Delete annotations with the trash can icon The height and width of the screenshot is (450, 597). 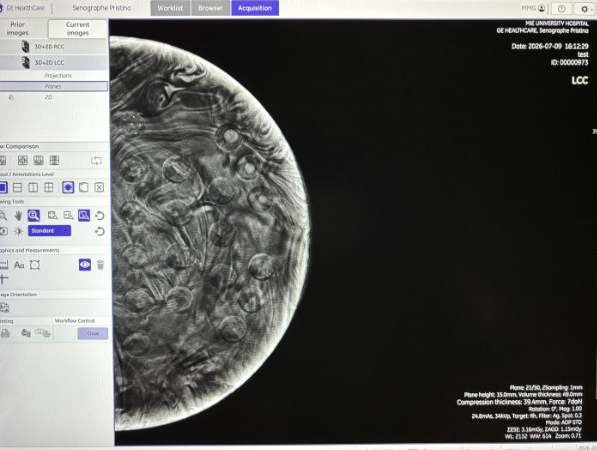pyautogui.click(x=100, y=265)
